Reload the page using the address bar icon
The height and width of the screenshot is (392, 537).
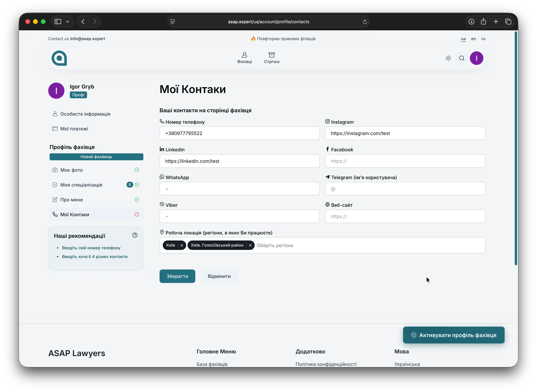(365, 22)
